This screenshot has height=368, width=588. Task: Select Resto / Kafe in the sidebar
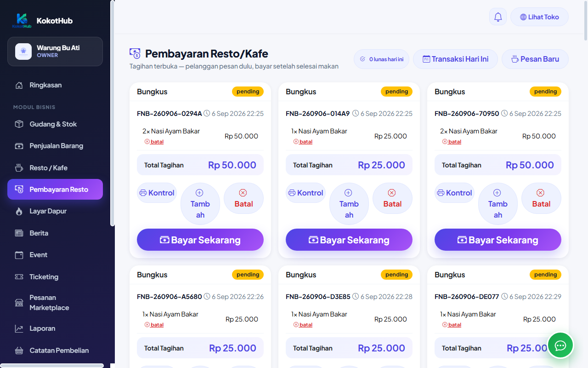55,168
